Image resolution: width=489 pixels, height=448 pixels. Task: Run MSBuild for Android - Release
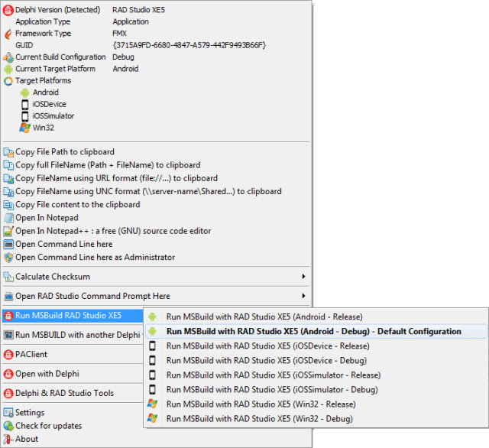pos(316,317)
